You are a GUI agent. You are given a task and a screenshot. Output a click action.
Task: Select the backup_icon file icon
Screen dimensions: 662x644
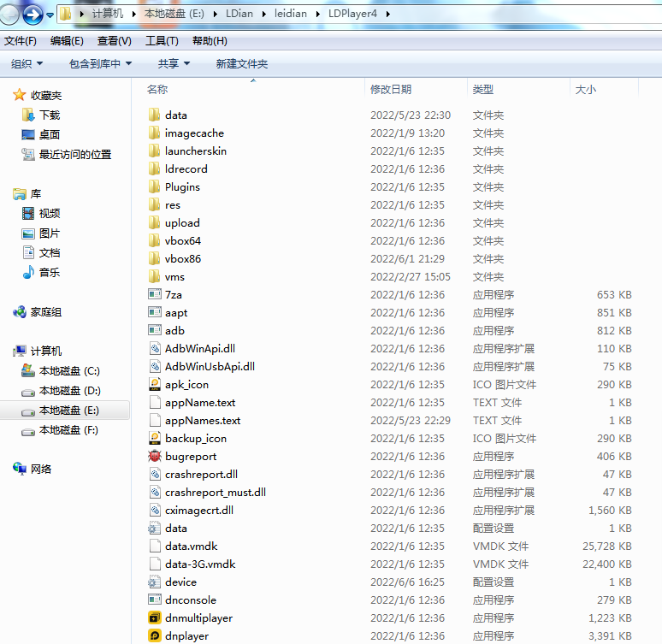[x=155, y=438]
